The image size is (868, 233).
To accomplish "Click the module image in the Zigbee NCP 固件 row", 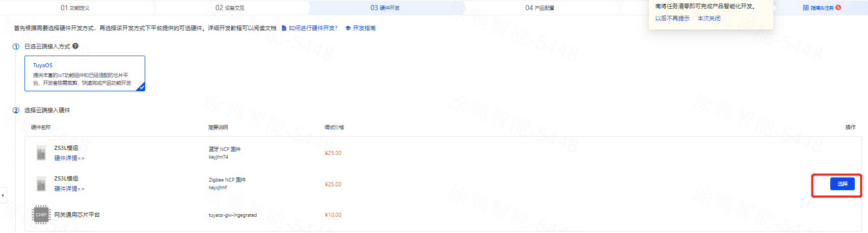I will (x=41, y=184).
